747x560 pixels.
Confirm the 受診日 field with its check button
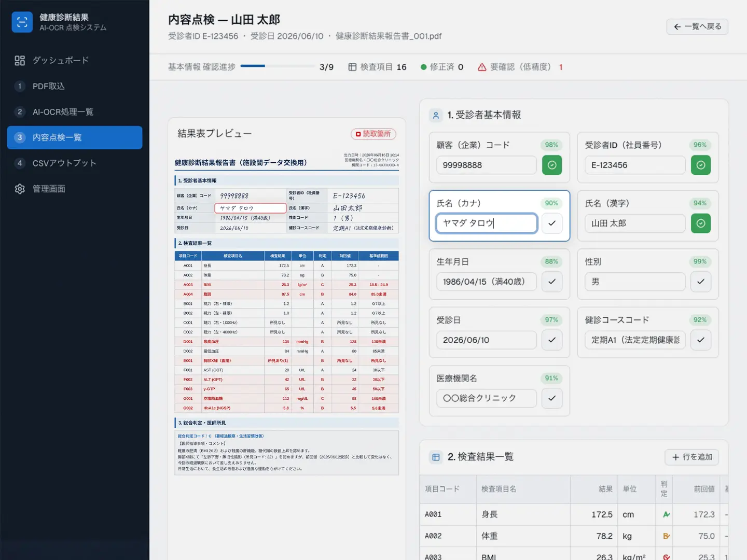(552, 340)
